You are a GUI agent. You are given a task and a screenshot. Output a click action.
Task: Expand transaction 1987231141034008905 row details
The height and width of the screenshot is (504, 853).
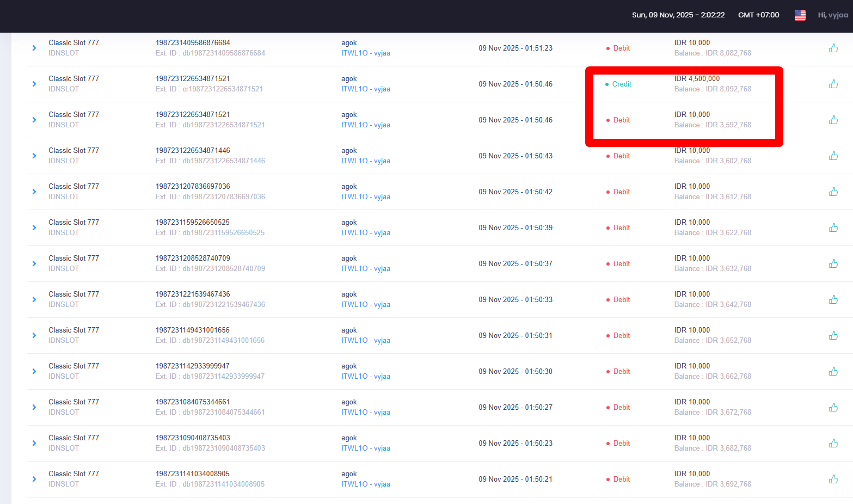click(x=34, y=479)
